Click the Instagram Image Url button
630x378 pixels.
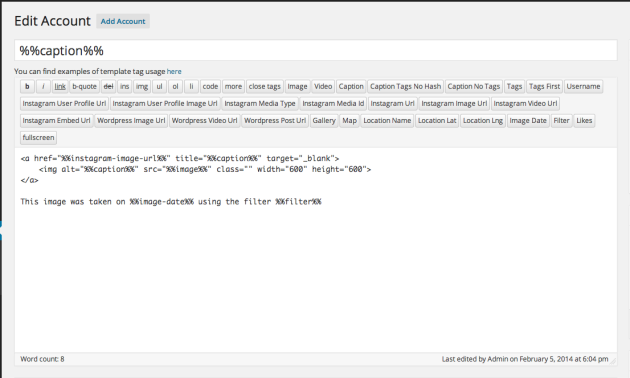454,104
